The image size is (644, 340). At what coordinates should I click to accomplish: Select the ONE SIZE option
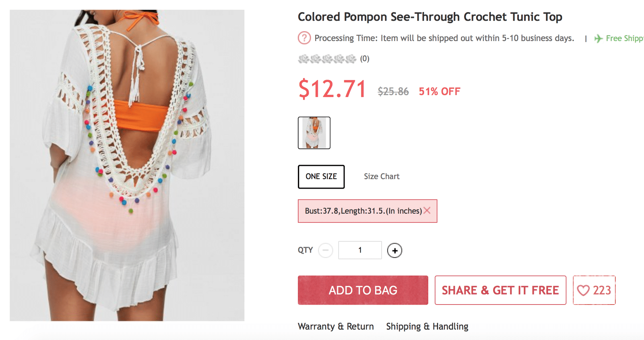321,177
